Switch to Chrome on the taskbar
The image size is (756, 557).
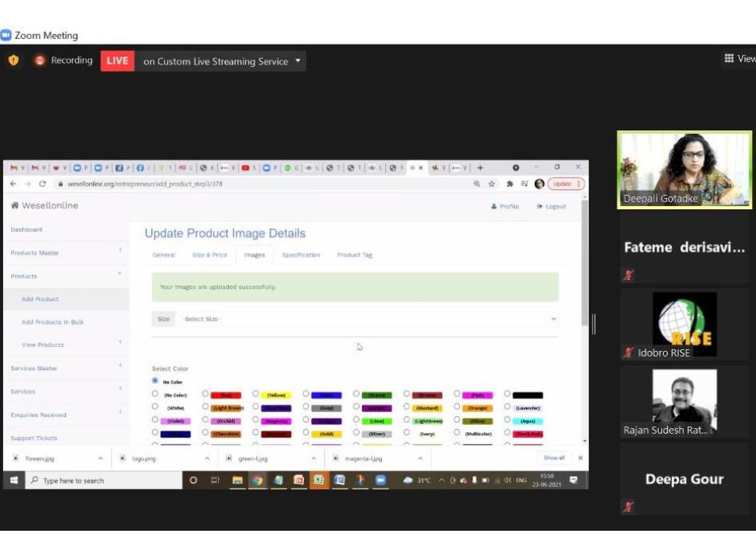(x=258, y=481)
